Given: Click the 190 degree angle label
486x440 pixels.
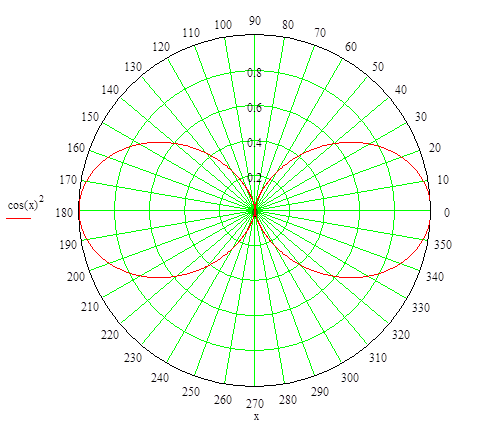Looking at the screenshot, I should click(x=68, y=245).
